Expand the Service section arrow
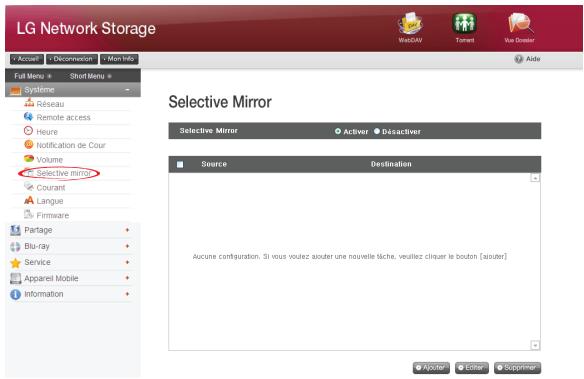The height and width of the screenshot is (379, 584). pyautogui.click(x=127, y=262)
